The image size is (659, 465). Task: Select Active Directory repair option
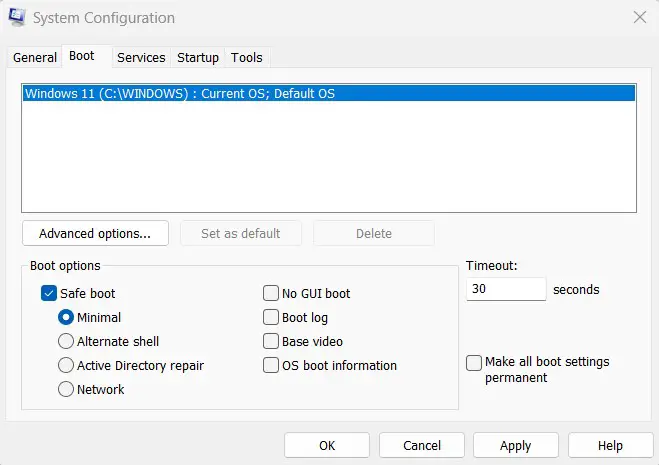[x=67, y=366]
